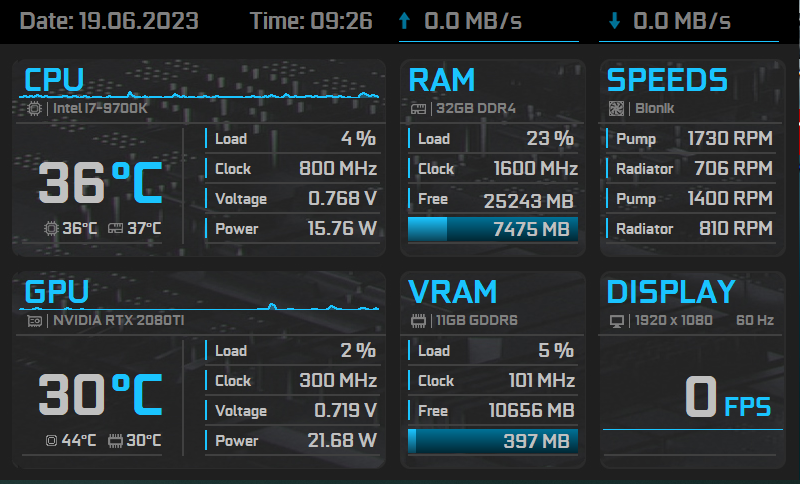Click the processor chip icon beside Intel i7-9700K
The width and height of the screenshot is (800, 484).
[x=35, y=108]
